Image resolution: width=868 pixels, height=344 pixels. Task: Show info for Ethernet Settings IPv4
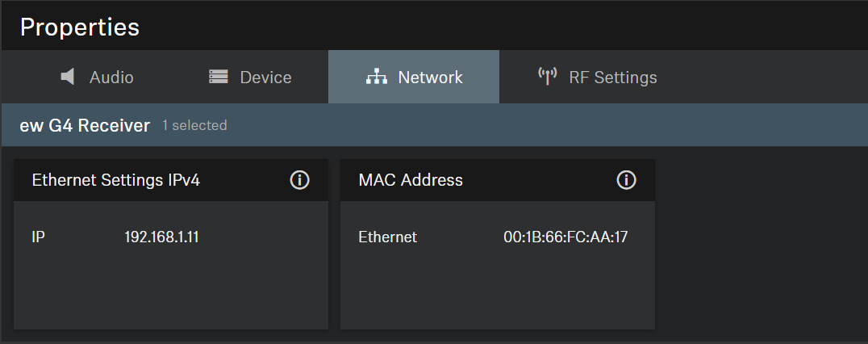pos(299,180)
